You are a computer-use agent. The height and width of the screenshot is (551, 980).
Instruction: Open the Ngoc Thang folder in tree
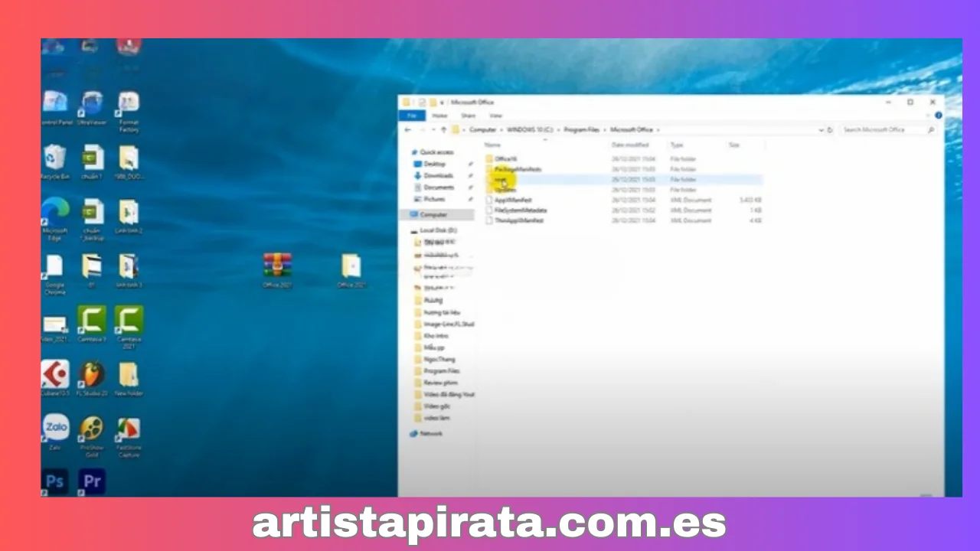click(x=434, y=359)
